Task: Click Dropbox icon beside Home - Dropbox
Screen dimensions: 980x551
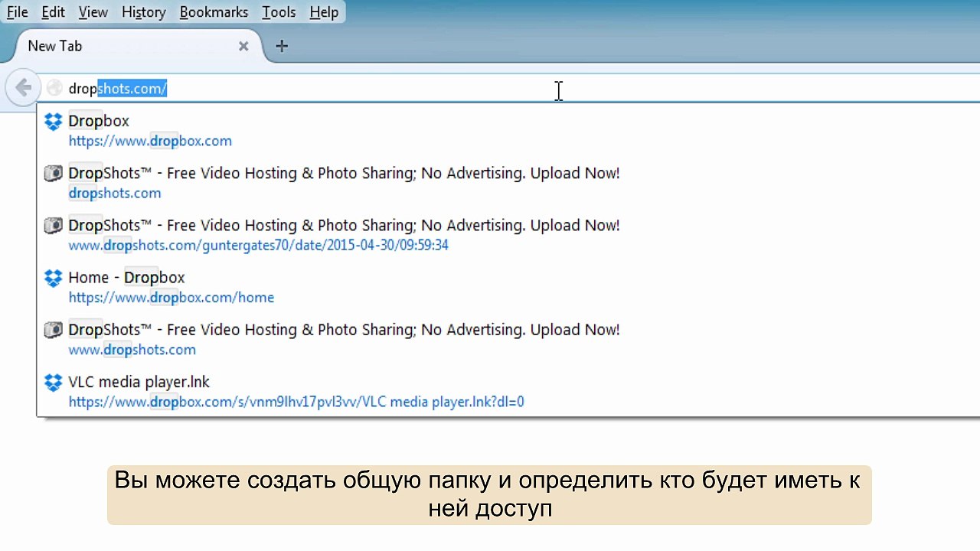Action: click(53, 278)
